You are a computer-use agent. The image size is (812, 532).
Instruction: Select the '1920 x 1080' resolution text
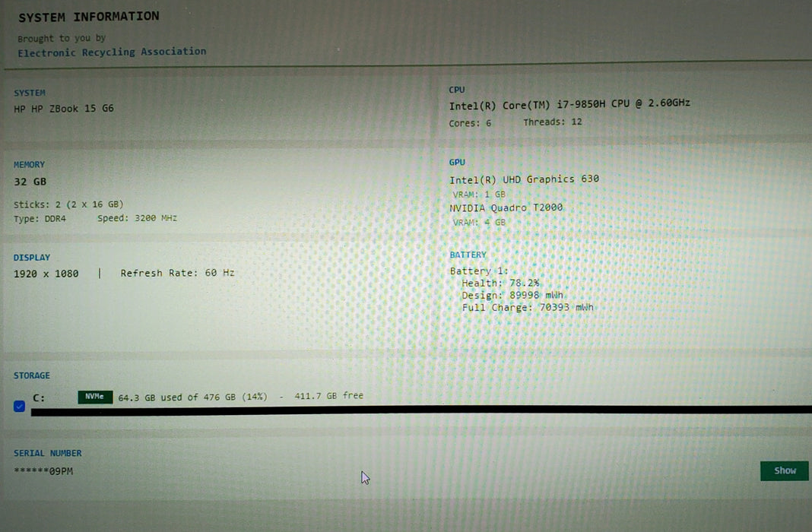point(46,274)
